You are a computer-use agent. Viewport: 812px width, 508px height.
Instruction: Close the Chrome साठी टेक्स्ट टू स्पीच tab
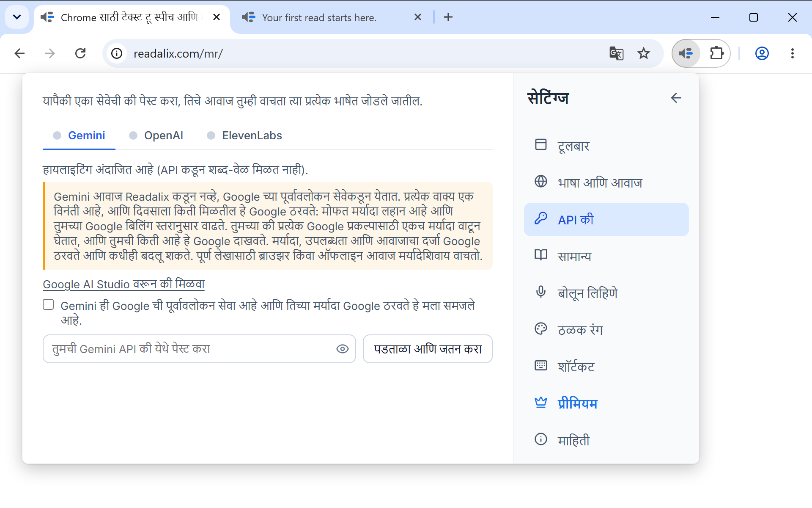pos(217,17)
